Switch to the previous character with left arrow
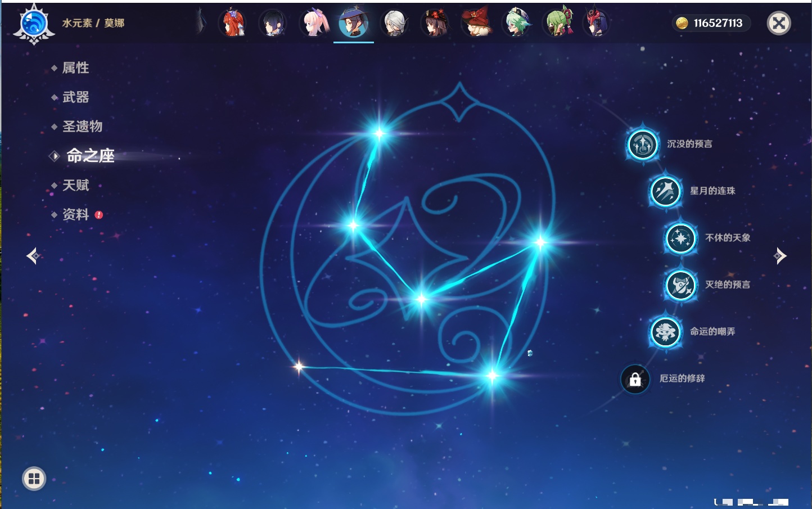The image size is (812, 509). (x=33, y=256)
